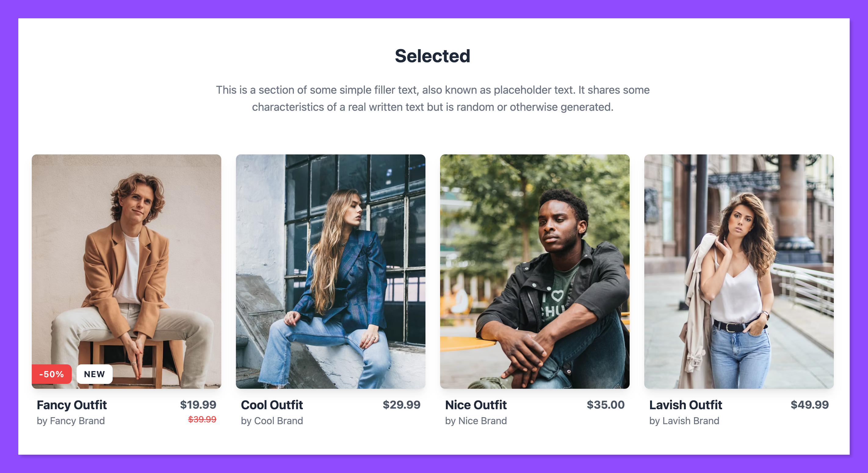Go to 'by Lavish Brand' text
This screenshot has width=868, height=473.
click(x=684, y=421)
